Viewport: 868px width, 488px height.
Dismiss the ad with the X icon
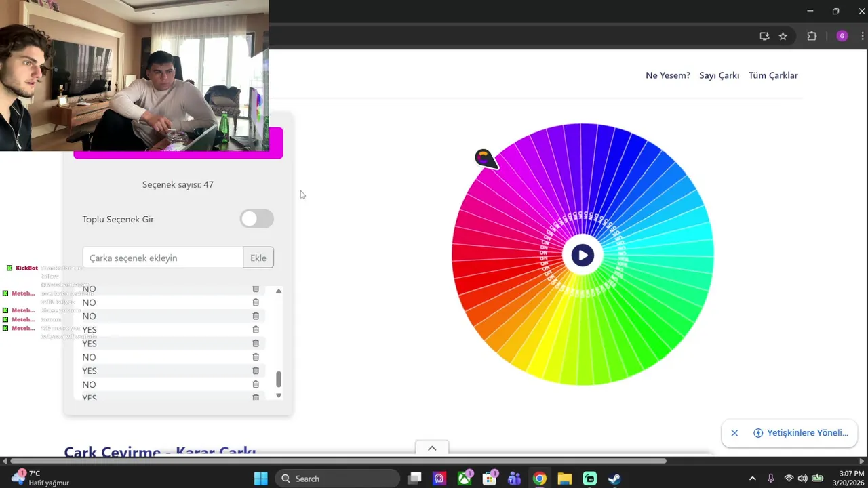734,433
